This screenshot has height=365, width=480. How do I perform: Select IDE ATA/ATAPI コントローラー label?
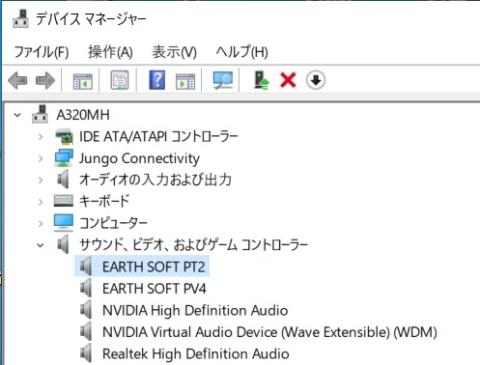pyautogui.click(x=158, y=137)
